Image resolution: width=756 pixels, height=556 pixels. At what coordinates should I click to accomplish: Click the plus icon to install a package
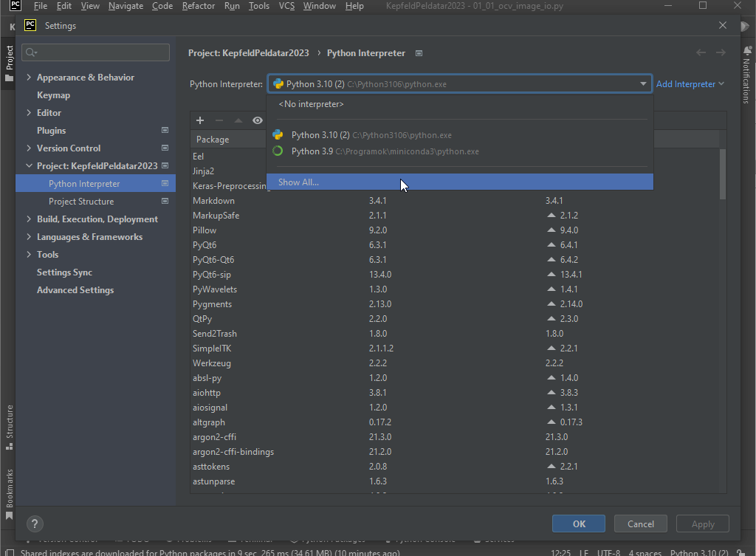(200, 120)
